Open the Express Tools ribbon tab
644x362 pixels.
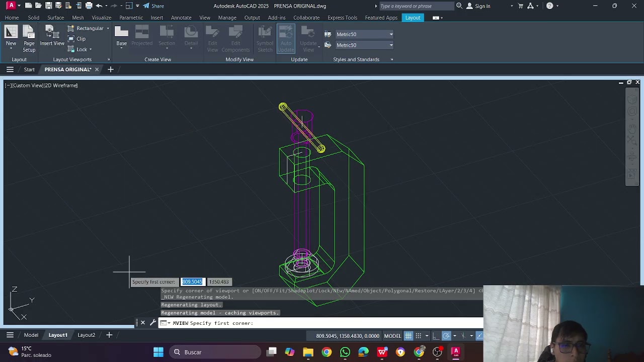(342, 18)
